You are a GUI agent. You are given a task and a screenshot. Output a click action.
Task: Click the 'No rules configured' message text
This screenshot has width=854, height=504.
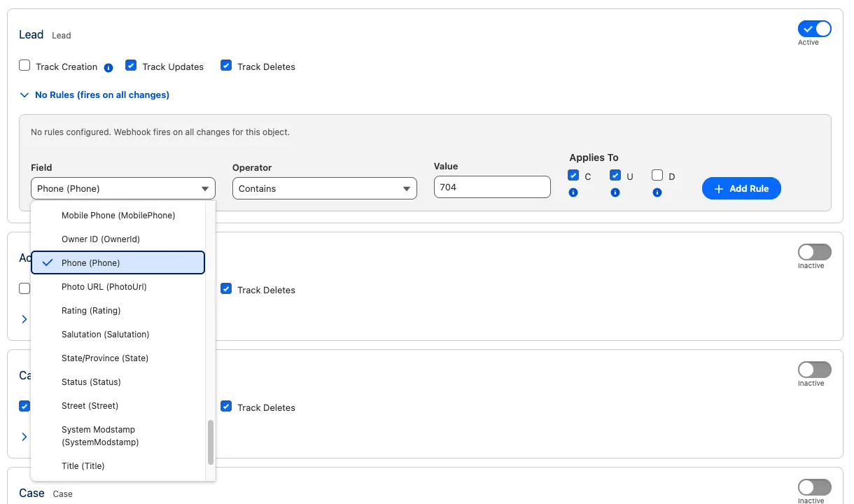point(160,132)
